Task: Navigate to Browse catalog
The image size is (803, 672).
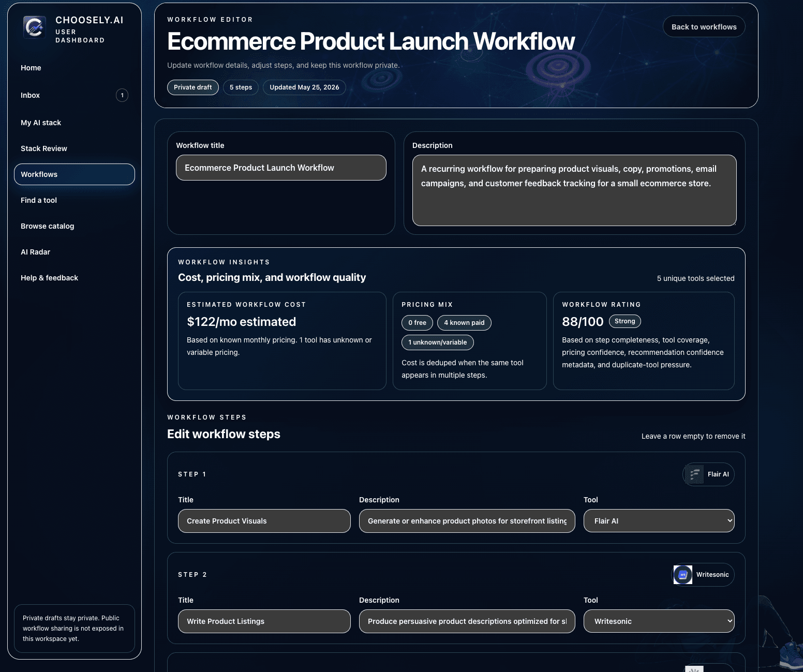Action: [x=75, y=226]
